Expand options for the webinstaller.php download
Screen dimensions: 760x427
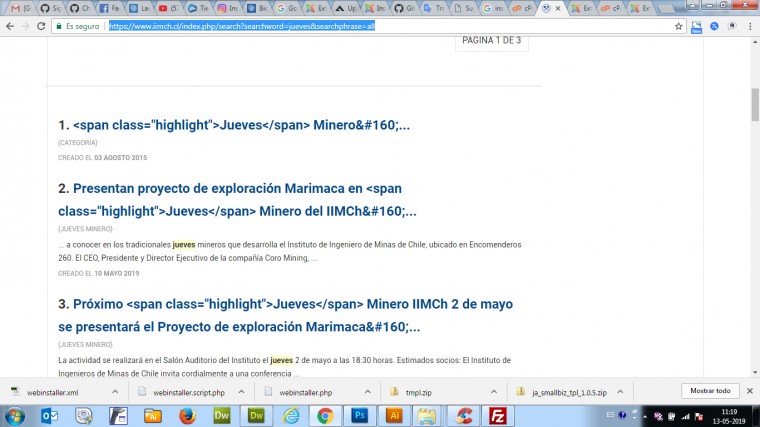tap(367, 392)
